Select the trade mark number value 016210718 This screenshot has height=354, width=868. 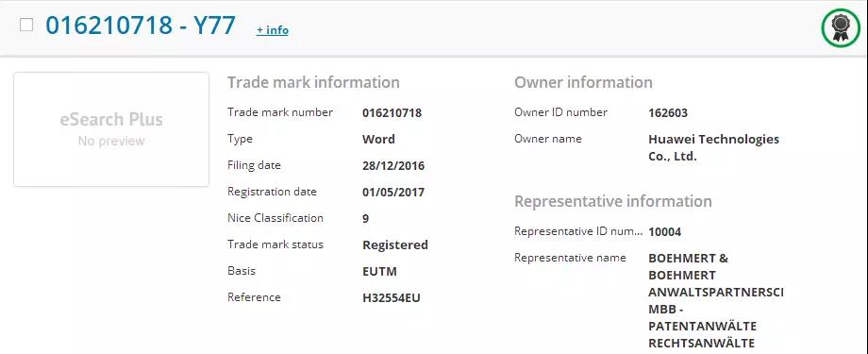(x=392, y=113)
